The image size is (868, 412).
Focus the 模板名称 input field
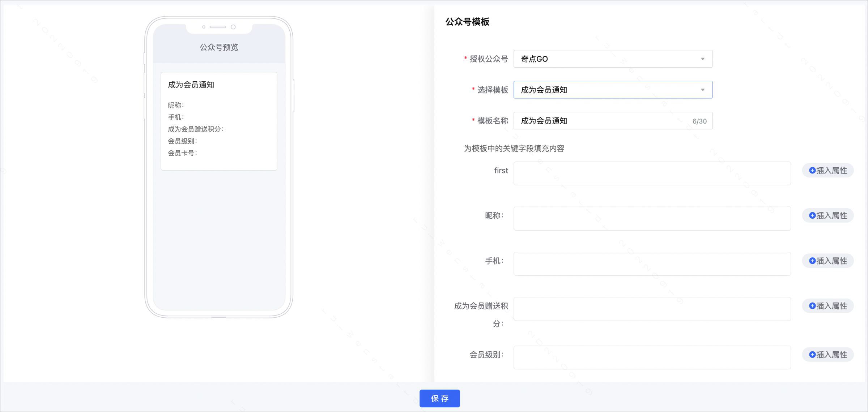(x=613, y=121)
